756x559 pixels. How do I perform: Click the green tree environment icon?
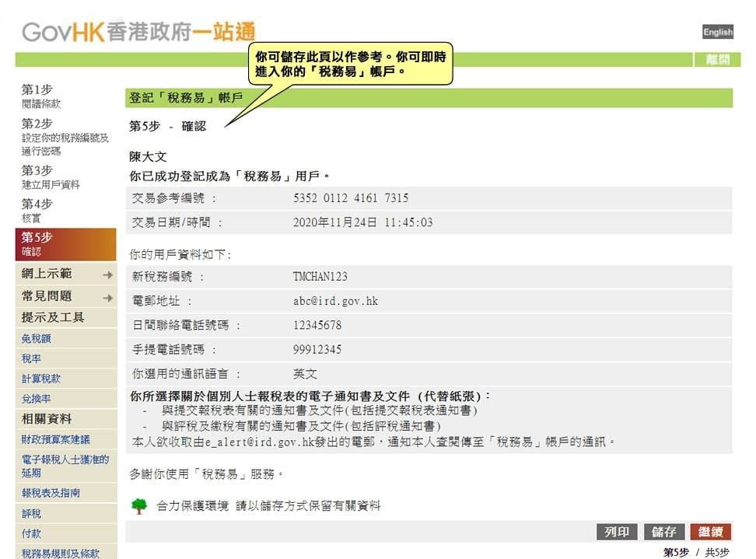point(138,506)
